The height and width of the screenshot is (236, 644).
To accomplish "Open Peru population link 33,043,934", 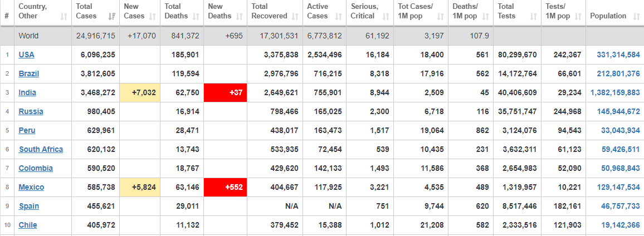I will [620, 130].
